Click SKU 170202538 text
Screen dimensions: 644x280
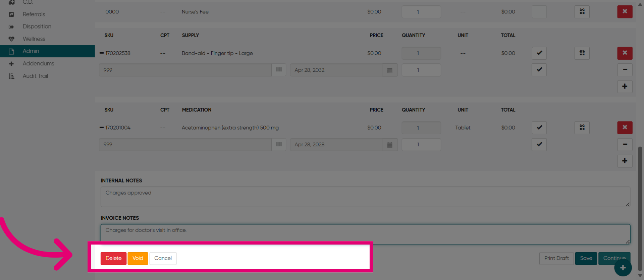click(x=118, y=53)
